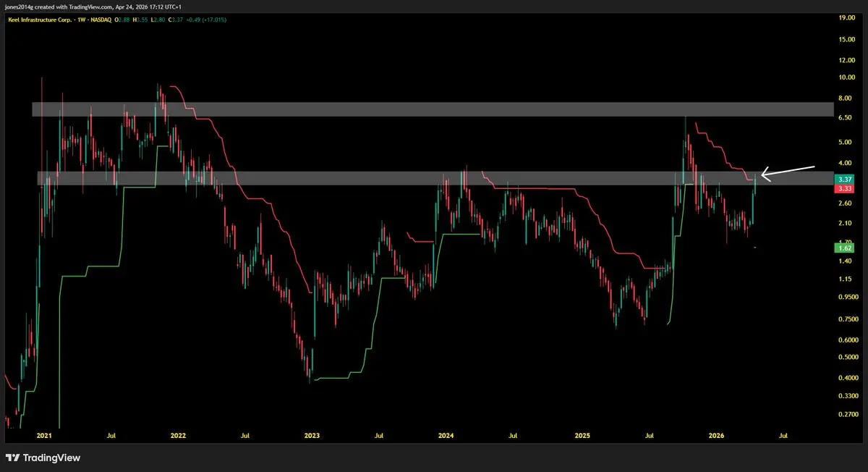868x472 pixels.
Task: Click the 0.2700 price axis label
Action: [x=850, y=416]
